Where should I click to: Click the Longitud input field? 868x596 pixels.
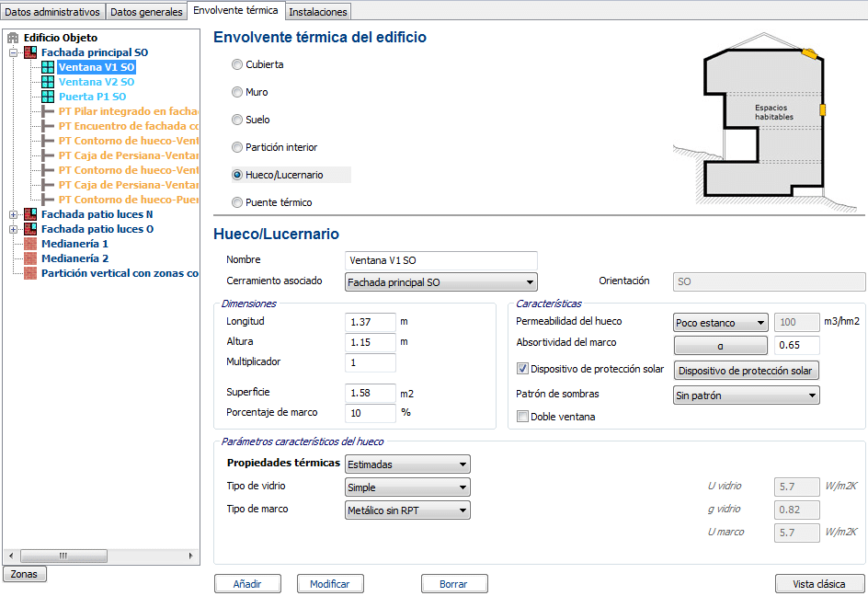[371, 323]
